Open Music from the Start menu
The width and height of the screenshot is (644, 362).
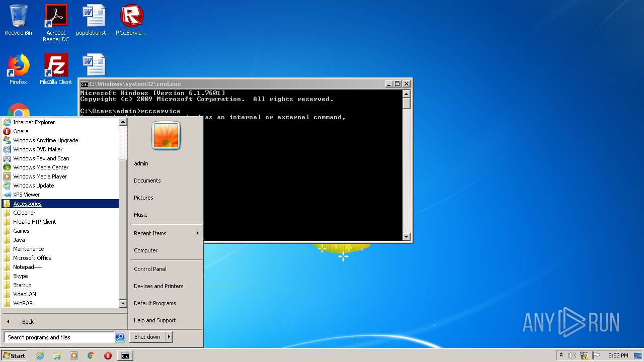pos(166,215)
